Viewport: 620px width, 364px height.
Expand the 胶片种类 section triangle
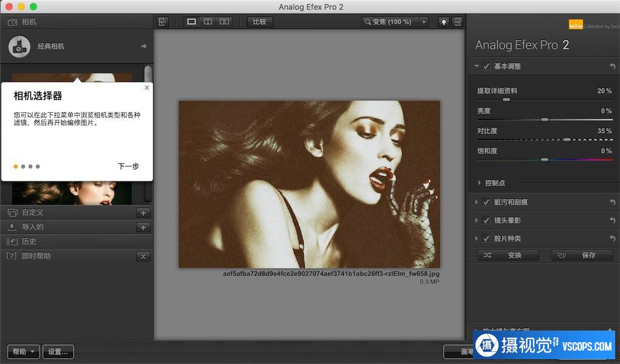pos(477,238)
